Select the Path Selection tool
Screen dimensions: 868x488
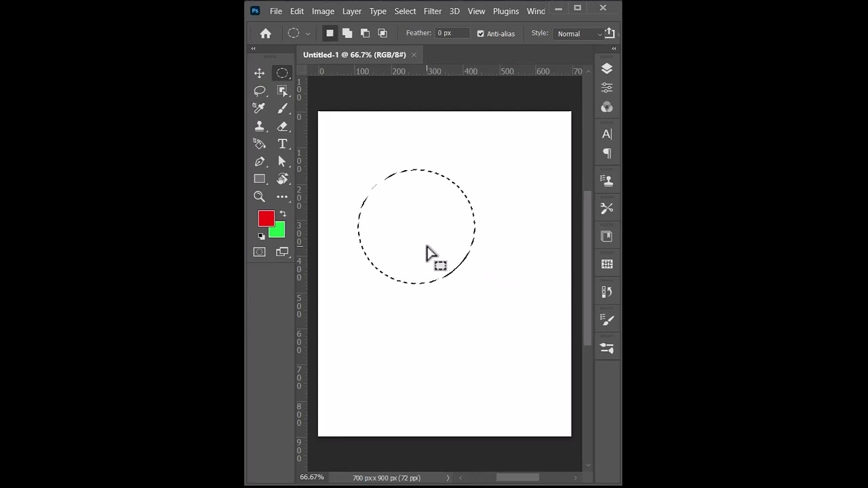click(282, 161)
